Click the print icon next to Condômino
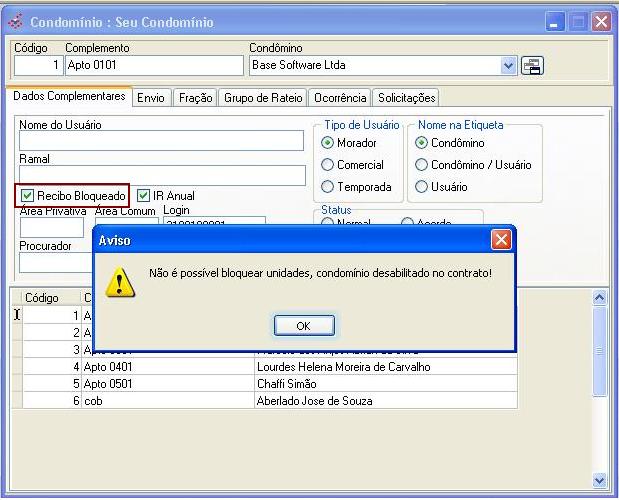The height and width of the screenshot is (500, 619). [x=533, y=66]
